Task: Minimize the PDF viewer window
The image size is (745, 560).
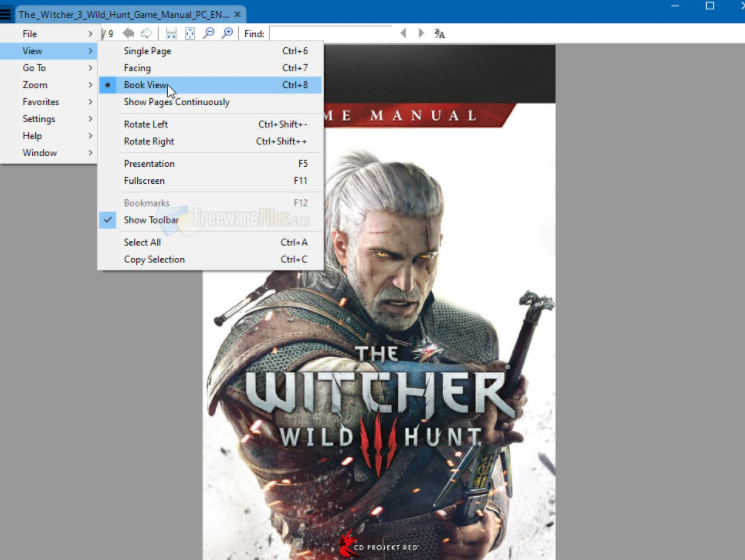Action: coord(675,6)
